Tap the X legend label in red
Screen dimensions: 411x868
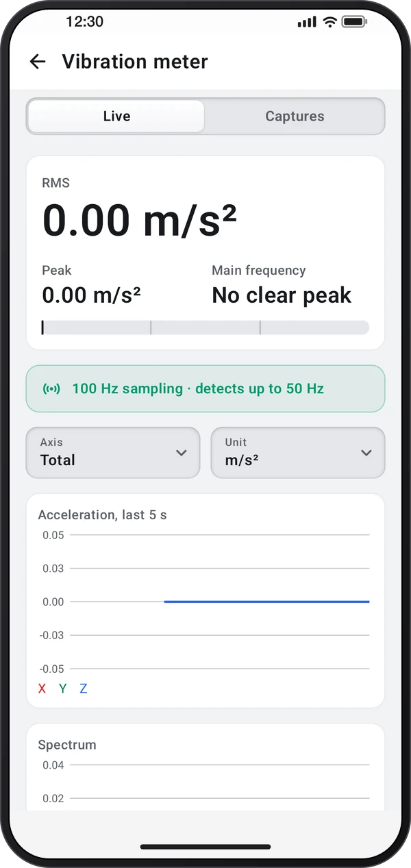42,689
